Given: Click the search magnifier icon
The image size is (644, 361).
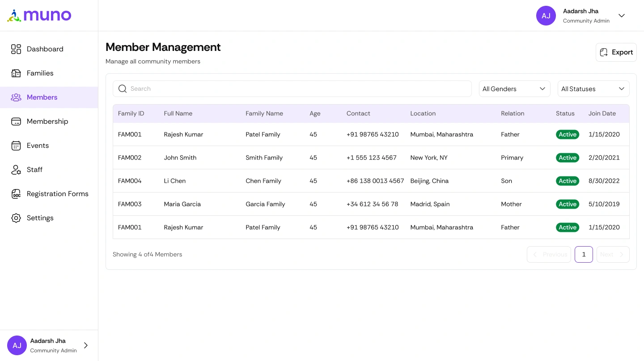Looking at the screenshot, I should click(x=123, y=89).
